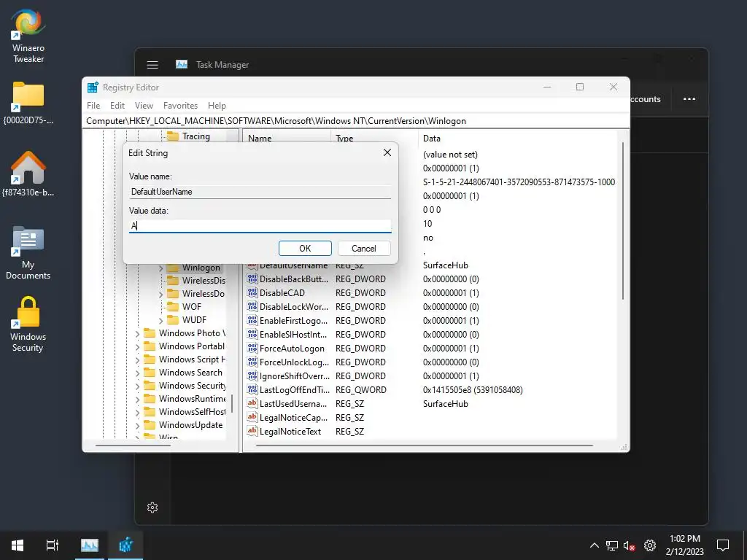This screenshot has width=747, height=560.
Task: Open the File menu in Registry Editor
Action: pos(93,106)
